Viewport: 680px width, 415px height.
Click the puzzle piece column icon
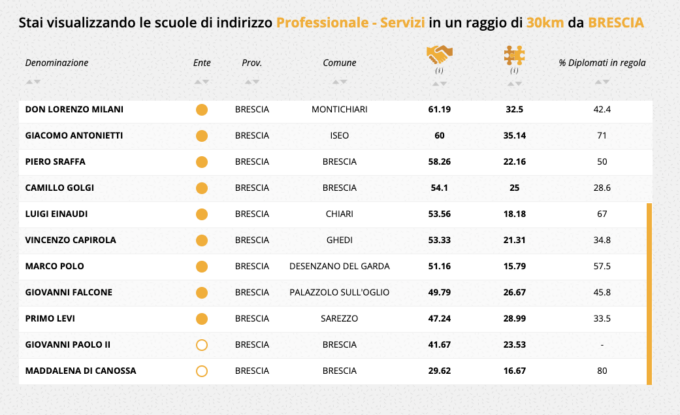point(514,56)
